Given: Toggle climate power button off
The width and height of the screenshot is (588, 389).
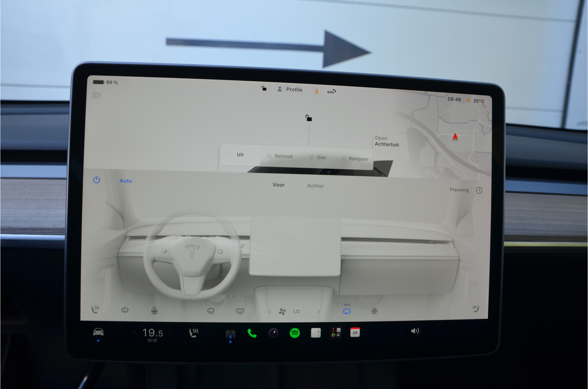Looking at the screenshot, I should 96,180.
